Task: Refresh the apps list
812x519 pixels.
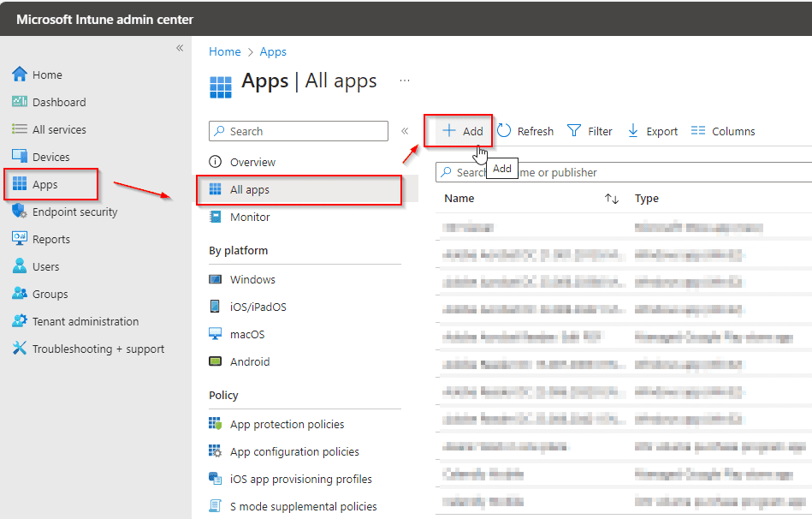Action: (x=525, y=130)
